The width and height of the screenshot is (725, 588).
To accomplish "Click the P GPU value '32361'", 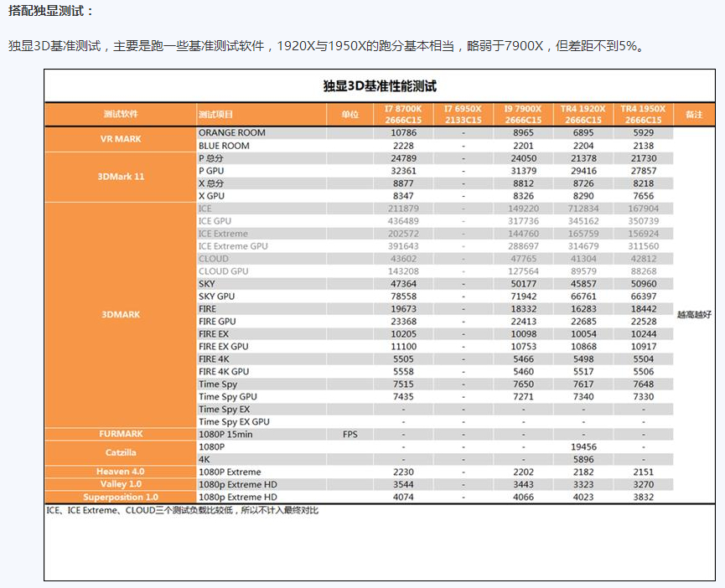I will [403, 170].
